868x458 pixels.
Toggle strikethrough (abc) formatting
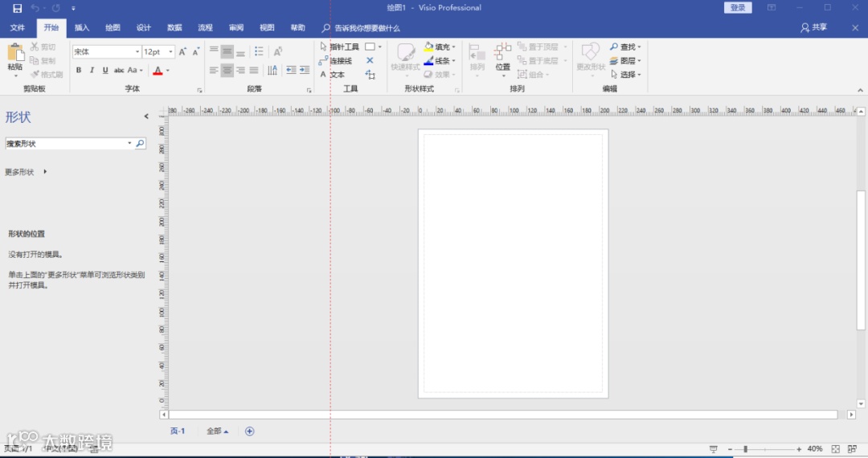(x=119, y=70)
